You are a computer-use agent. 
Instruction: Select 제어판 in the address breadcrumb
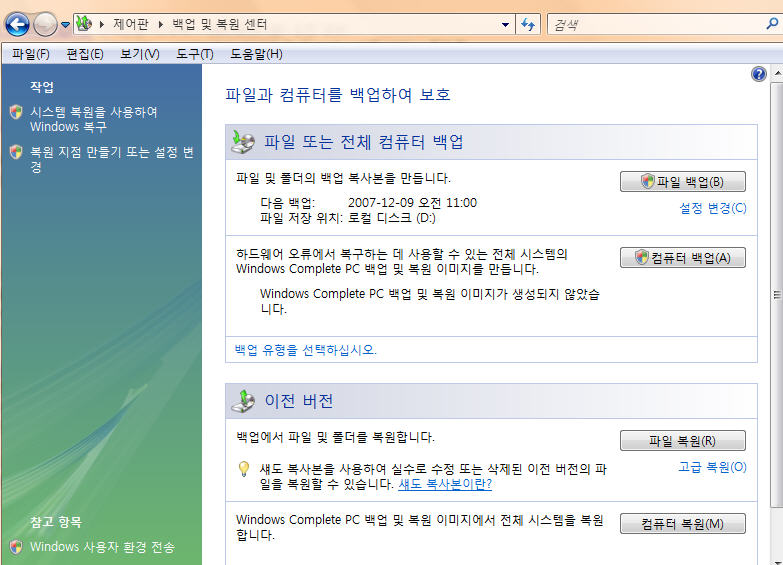[x=130, y=24]
